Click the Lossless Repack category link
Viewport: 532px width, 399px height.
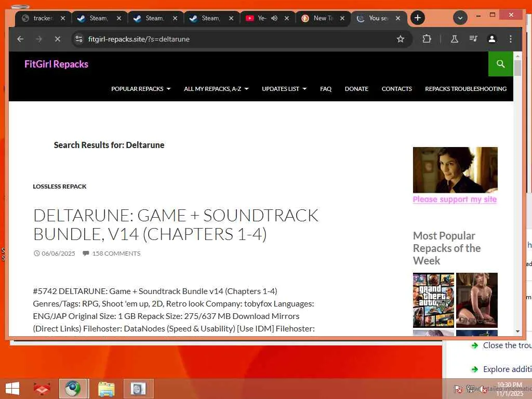[60, 187]
